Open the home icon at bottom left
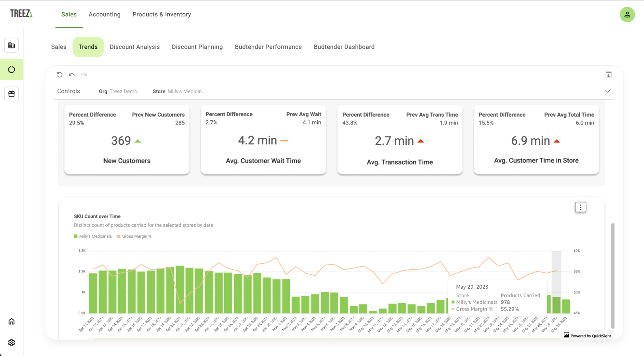Screen dimensions: 644x356 tap(12, 321)
